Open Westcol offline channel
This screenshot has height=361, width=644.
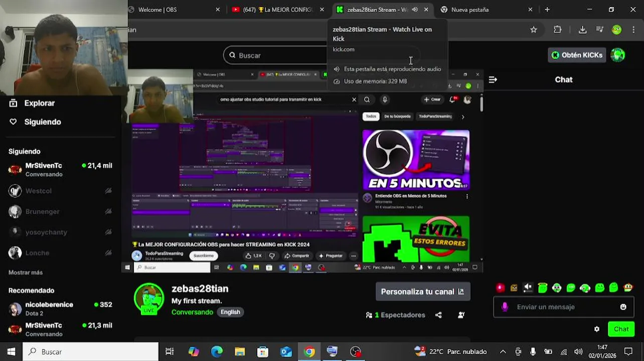pos(60,191)
